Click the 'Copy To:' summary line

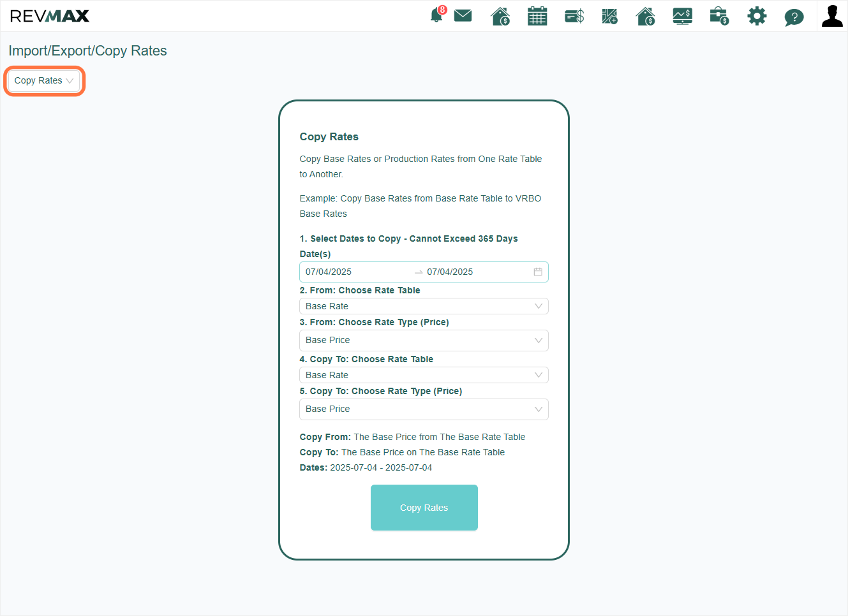[x=402, y=452]
